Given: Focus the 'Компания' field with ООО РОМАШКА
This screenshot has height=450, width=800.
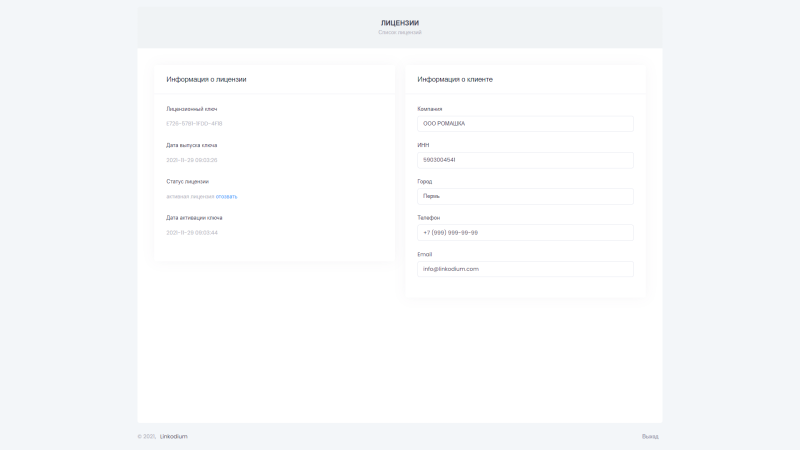Looking at the screenshot, I should 525,123.
